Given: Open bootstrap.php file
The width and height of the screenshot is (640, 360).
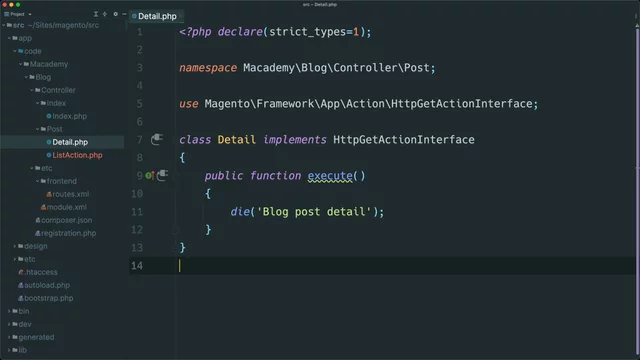Looking at the screenshot, I should tap(48, 298).
